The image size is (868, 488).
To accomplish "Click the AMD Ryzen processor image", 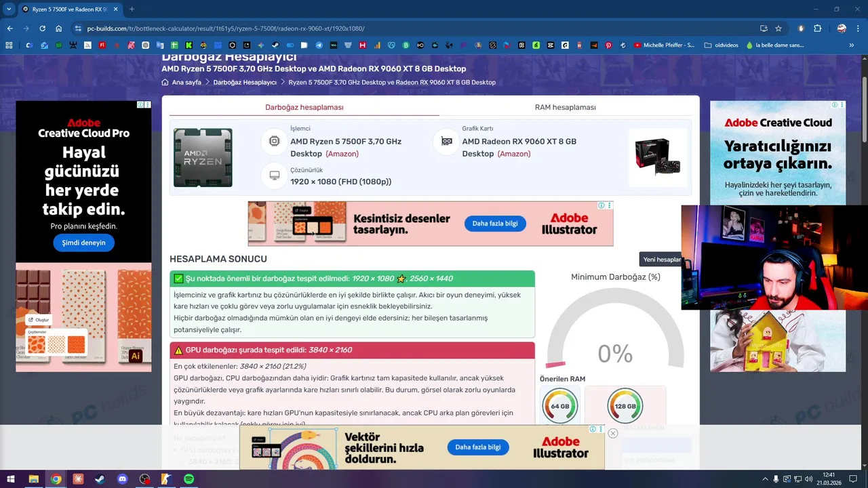I will (203, 157).
